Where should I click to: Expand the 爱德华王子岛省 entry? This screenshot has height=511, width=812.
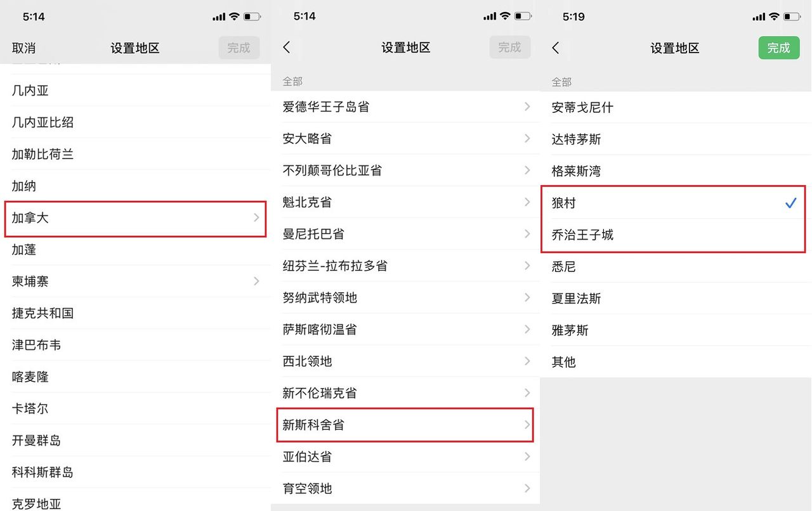tap(325, 107)
